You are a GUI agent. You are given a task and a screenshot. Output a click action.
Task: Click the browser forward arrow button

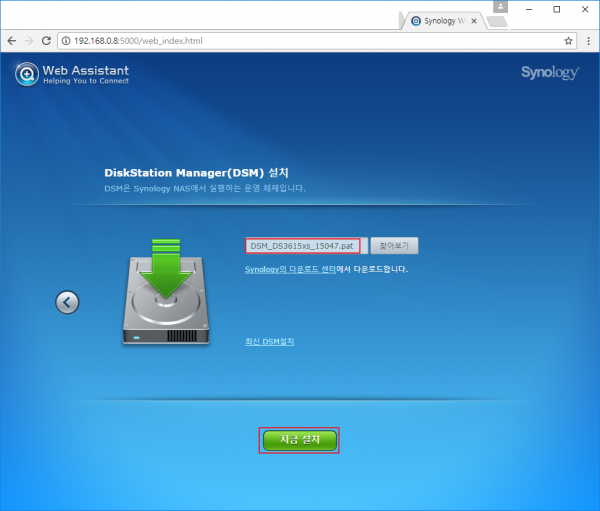click(30, 41)
